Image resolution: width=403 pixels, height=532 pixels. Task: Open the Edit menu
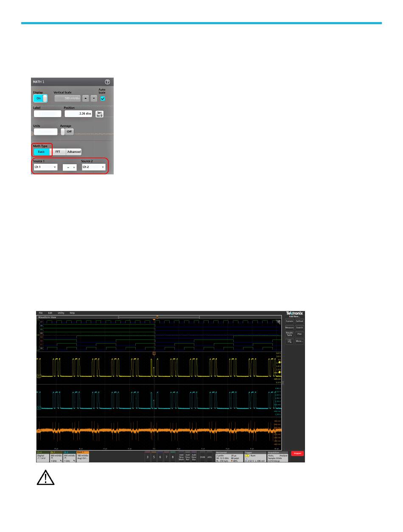tap(50, 313)
